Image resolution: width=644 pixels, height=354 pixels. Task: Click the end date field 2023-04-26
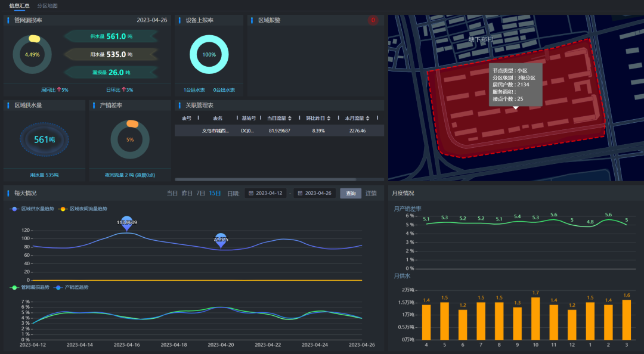coord(319,193)
